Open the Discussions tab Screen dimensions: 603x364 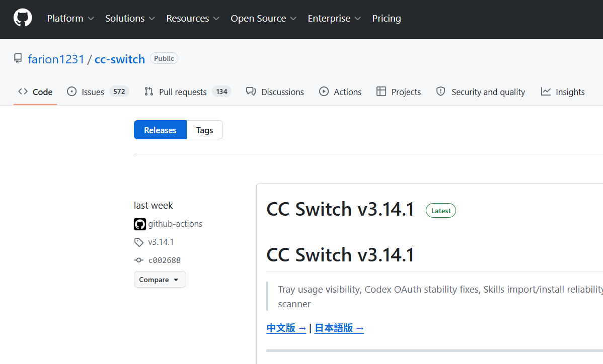click(x=275, y=92)
